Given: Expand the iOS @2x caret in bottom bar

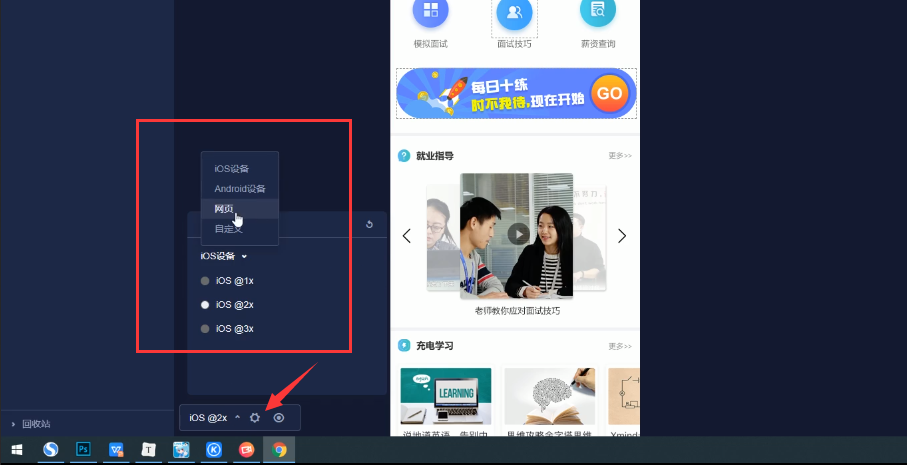Looking at the screenshot, I should click(237, 417).
